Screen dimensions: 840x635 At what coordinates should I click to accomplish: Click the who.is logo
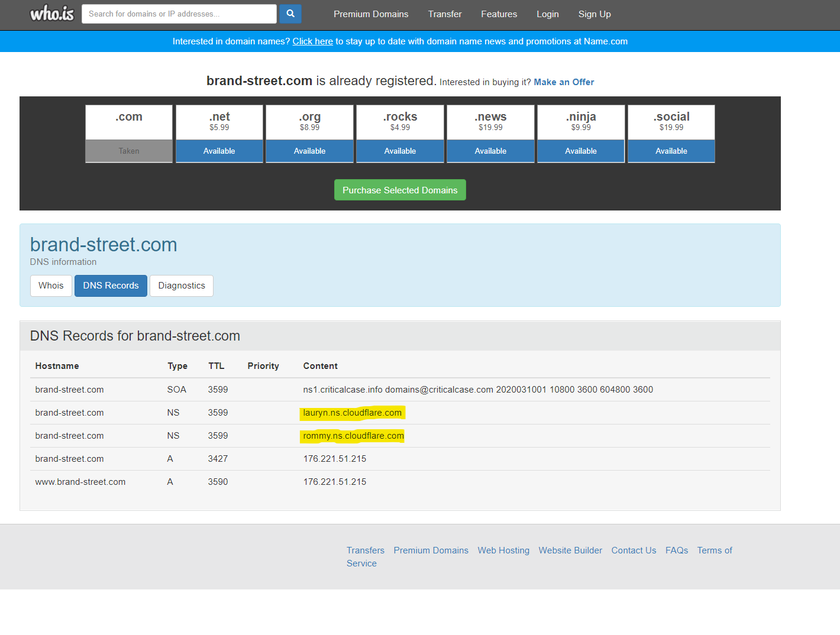52,14
